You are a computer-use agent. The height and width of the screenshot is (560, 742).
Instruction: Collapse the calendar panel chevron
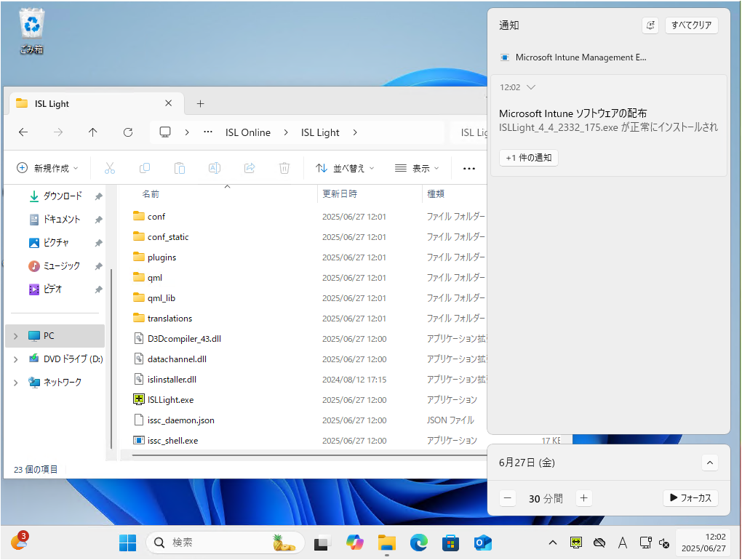click(710, 463)
